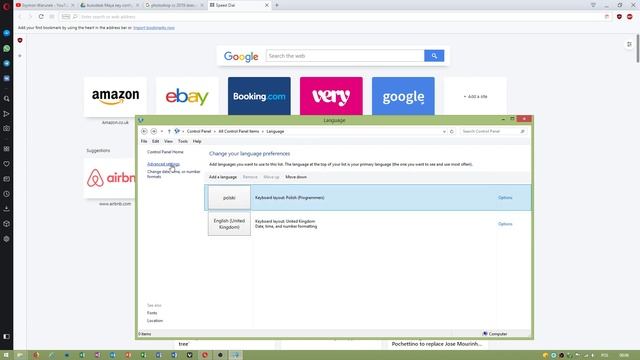This screenshot has height=360, width=640.
Task: Open File menu in Language window
Action: [144, 141]
